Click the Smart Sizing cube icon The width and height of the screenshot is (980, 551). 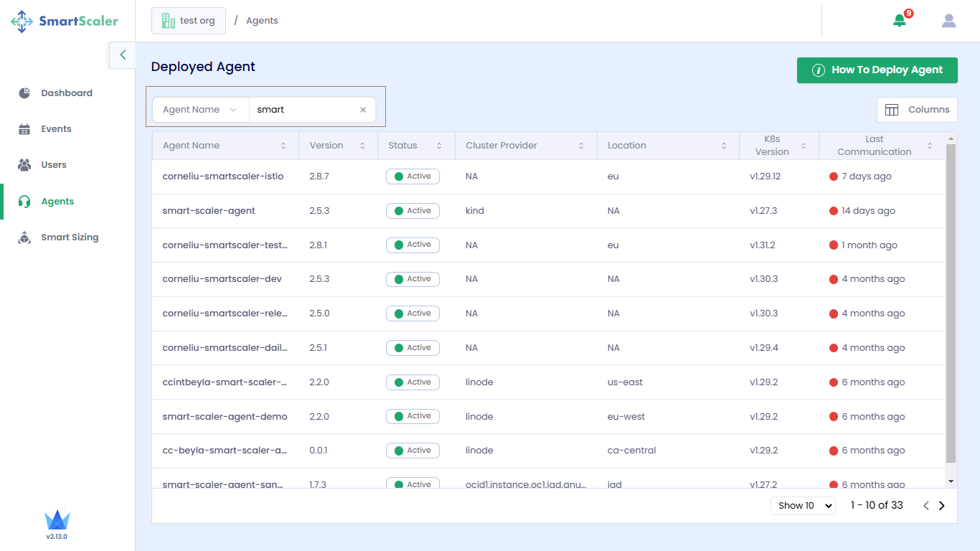[24, 237]
